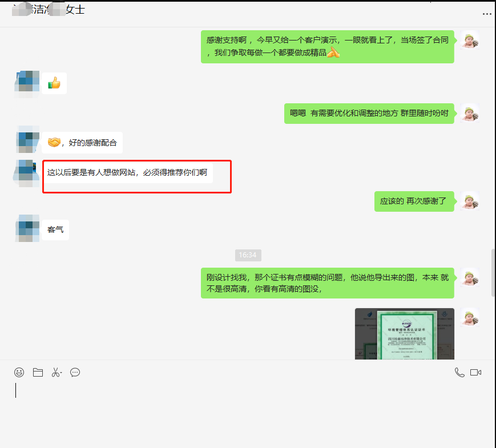The image size is (496, 448).
Task: Select the message about recommending for websites
Action: click(127, 172)
